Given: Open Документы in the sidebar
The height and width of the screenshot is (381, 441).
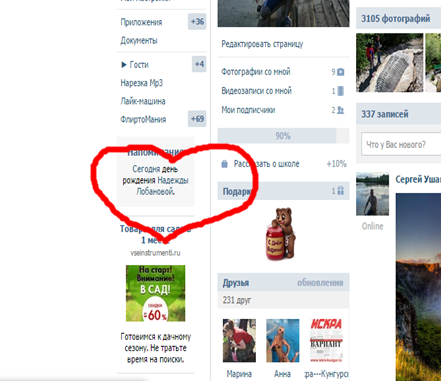Looking at the screenshot, I should click(x=139, y=41).
